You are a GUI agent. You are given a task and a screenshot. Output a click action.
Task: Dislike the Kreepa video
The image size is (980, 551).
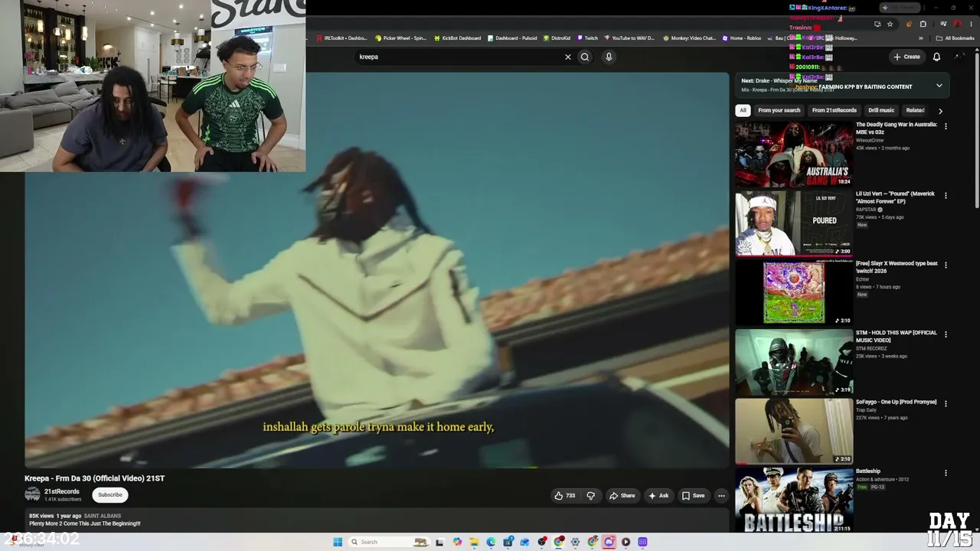point(590,496)
